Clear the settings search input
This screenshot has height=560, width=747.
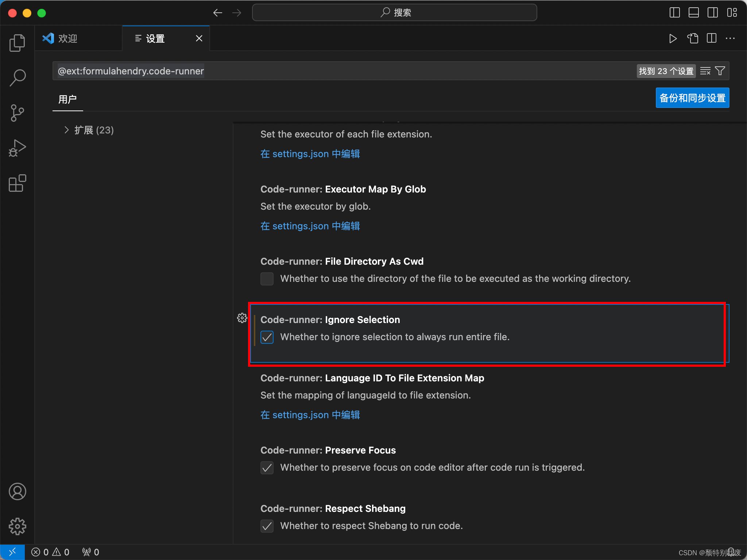[x=705, y=71]
